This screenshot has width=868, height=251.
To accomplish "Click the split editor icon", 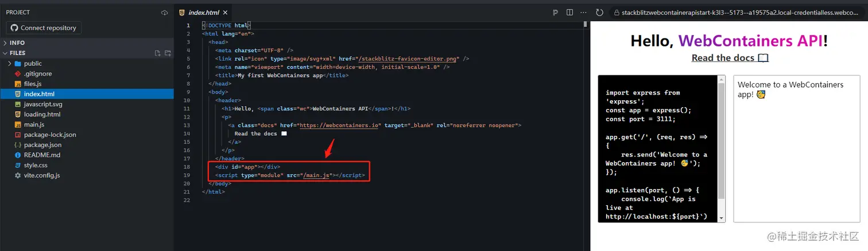I will (x=569, y=12).
